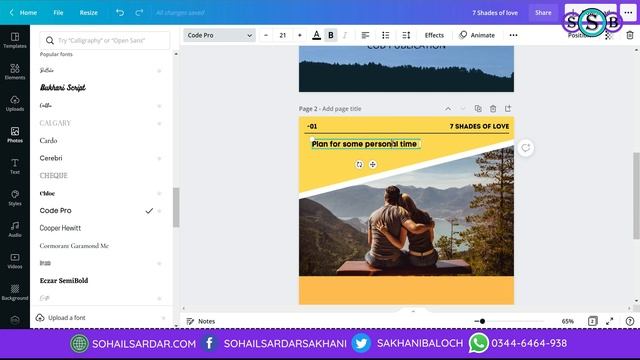Viewport: 640px width, 360px height.
Task: Open the Elements panel
Action: click(x=15, y=72)
